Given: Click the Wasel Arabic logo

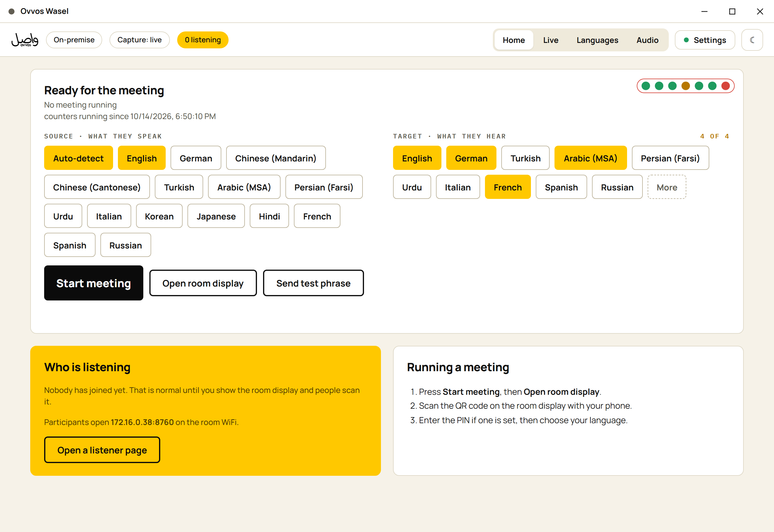Looking at the screenshot, I should click(25, 40).
